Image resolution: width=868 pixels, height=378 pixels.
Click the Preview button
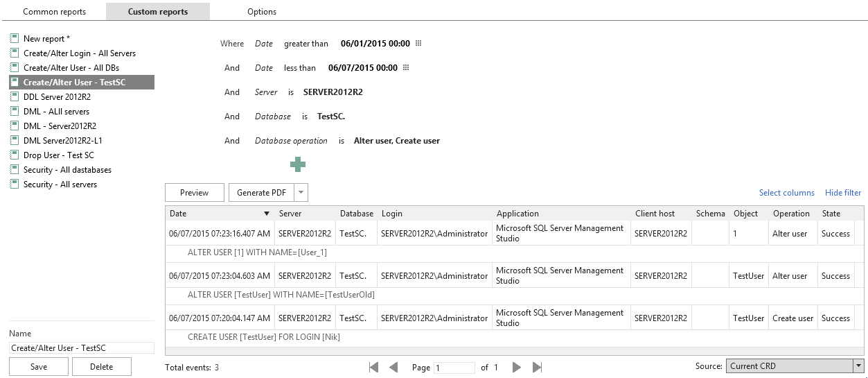coord(195,193)
